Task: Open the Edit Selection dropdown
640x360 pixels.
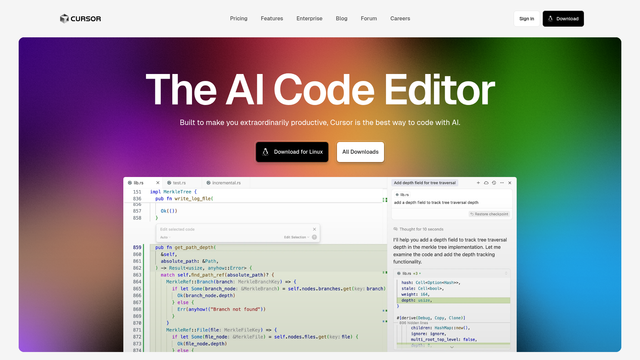Action: [x=296, y=237]
